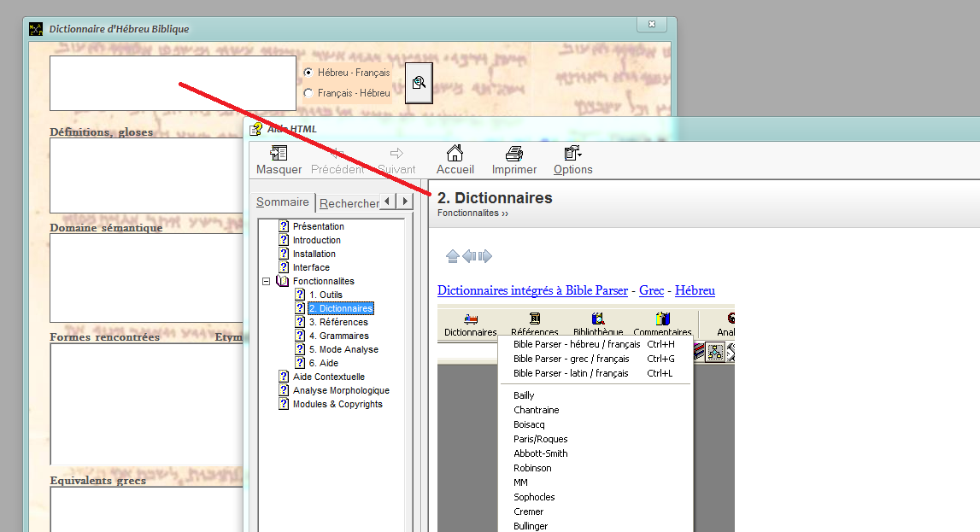Select the Hébreu - Français radio button
The image size is (980, 532).
[308, 73]
